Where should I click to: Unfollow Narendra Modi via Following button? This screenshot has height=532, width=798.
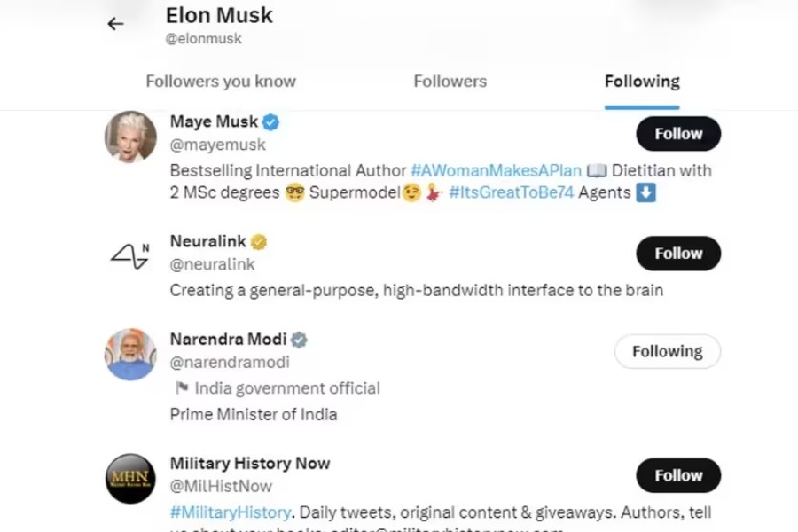click(x=667, y=351)
